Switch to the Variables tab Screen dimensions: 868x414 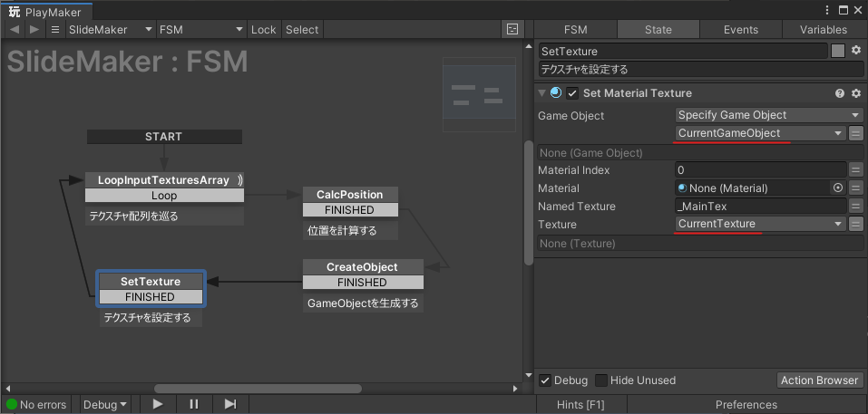coord(823,30)
